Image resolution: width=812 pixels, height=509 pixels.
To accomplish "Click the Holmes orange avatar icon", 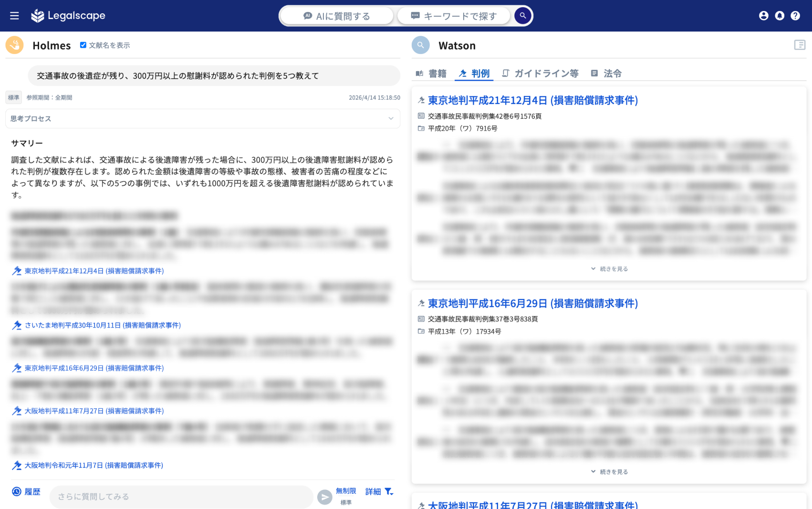I will [x=15, y=45].
